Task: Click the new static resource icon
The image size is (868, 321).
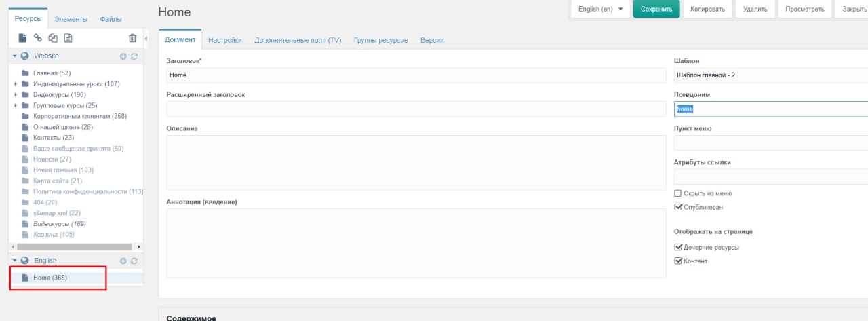Action: point(68,39)
